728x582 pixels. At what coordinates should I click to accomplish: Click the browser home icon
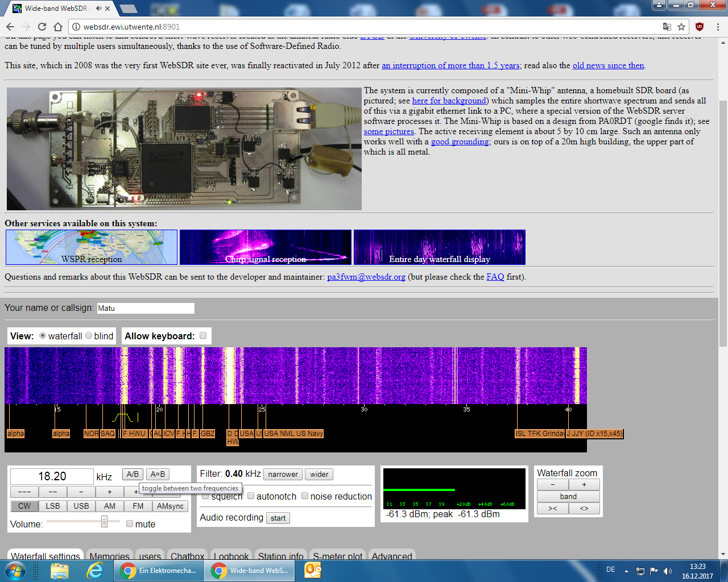click(x=58, y=27)
